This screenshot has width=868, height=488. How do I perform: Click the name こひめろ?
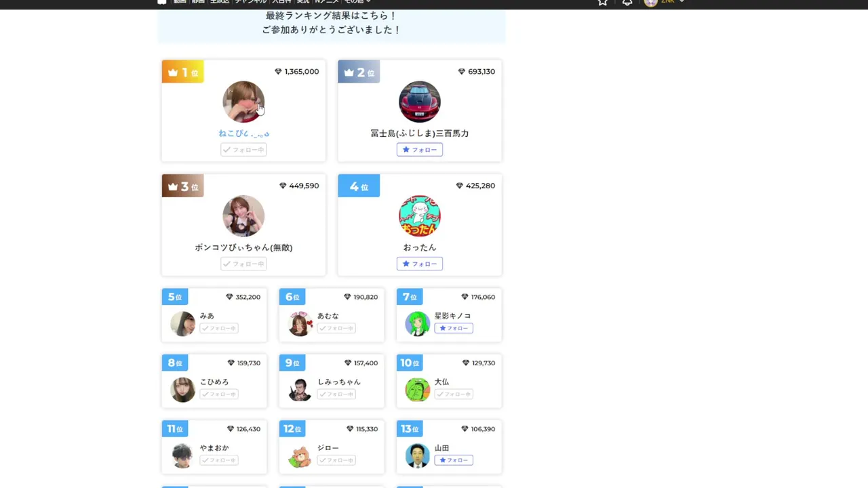tap(214, 382)
